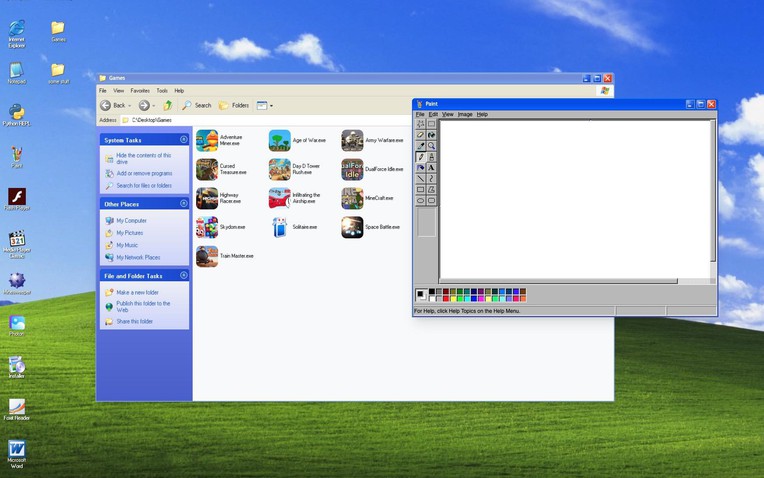Select the Polygon tool in Paint
This screenshot has width=764, height=478.
431,190
